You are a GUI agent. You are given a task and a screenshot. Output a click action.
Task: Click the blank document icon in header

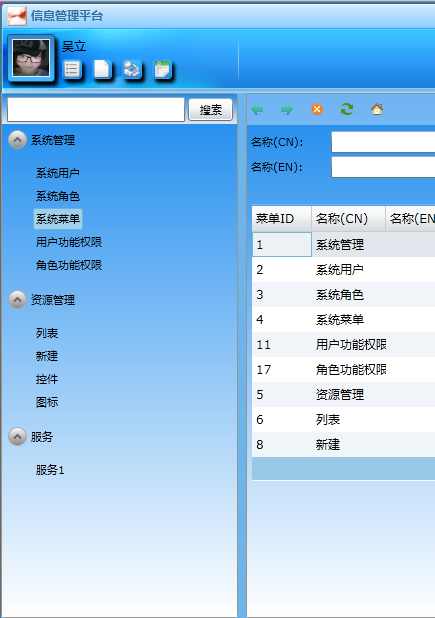click(x=102, y=69)
